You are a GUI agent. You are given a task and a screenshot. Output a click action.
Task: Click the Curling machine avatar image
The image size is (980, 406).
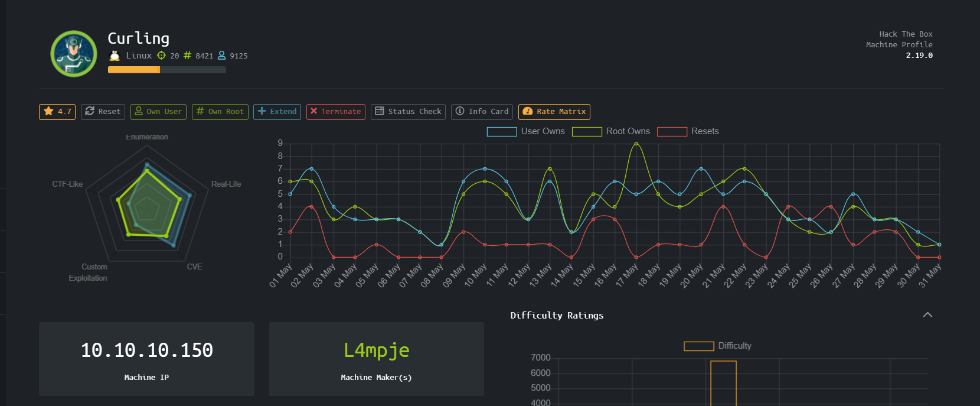[74, 54]
